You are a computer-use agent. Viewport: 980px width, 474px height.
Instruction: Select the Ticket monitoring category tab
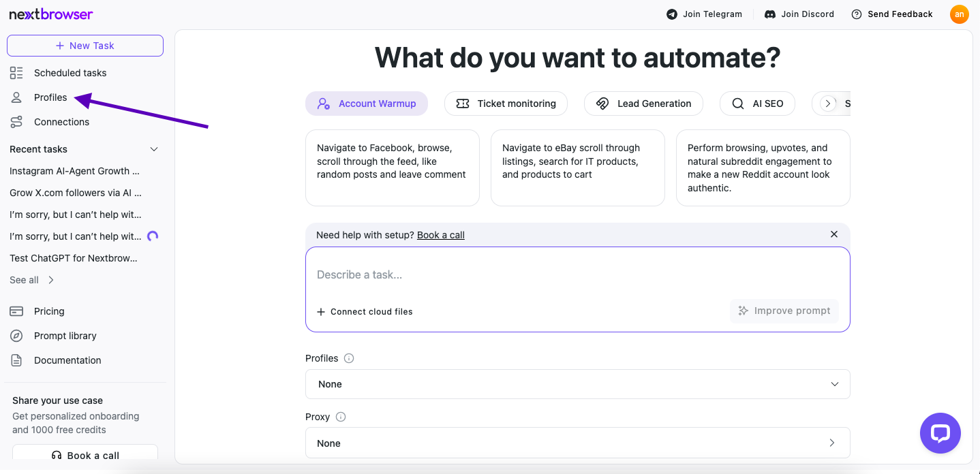click(x=506, y=104)
